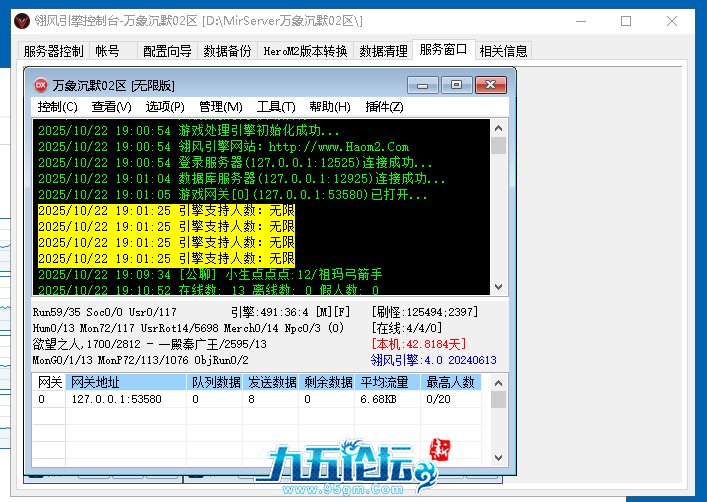Open the 插件(Z) plugins menu
The image size is (707, 502).
click(x=384, y=107)
